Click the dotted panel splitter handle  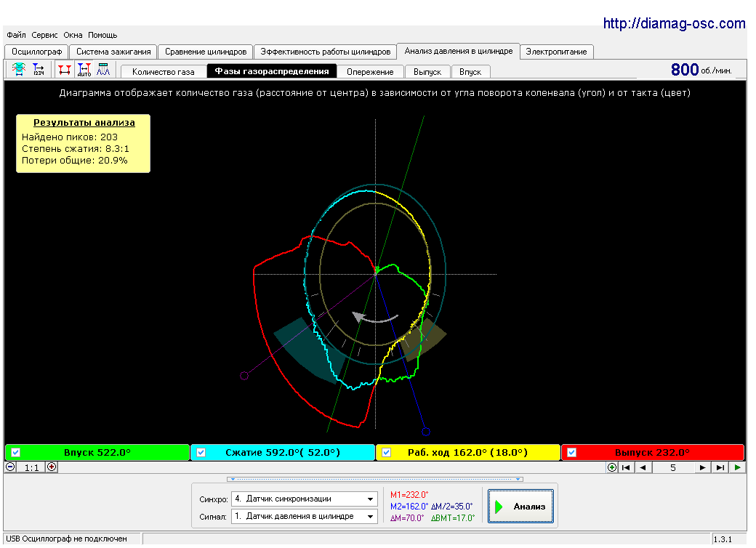pos(375,479)
